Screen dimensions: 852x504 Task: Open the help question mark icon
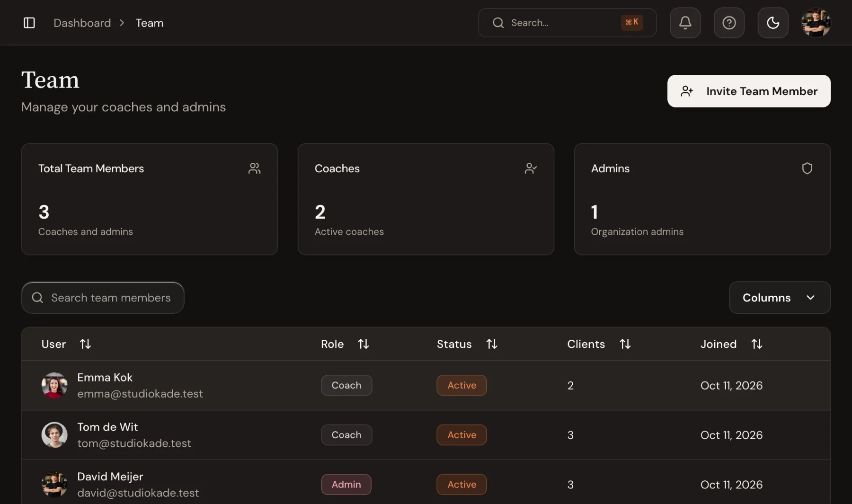click(729, 23)
